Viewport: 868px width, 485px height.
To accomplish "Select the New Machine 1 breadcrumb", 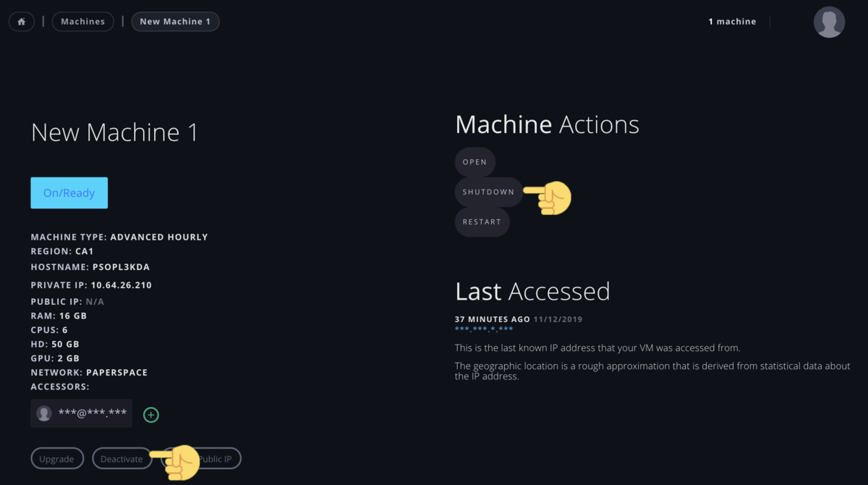I will [x=175, y=22].
